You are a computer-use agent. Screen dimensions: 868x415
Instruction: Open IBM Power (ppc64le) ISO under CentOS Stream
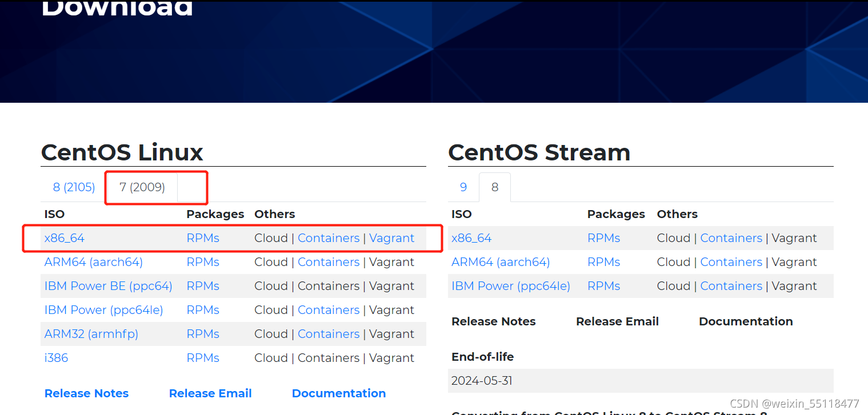click(x=511, y=286)
